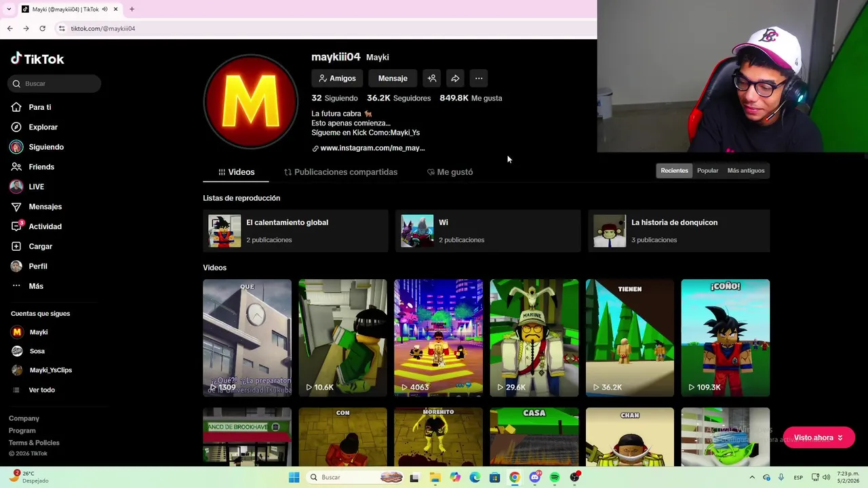Screen dimensions: 868x488
Task: Show hidden system tray icons
Action: pyautogui.click(x=752, y=477)
